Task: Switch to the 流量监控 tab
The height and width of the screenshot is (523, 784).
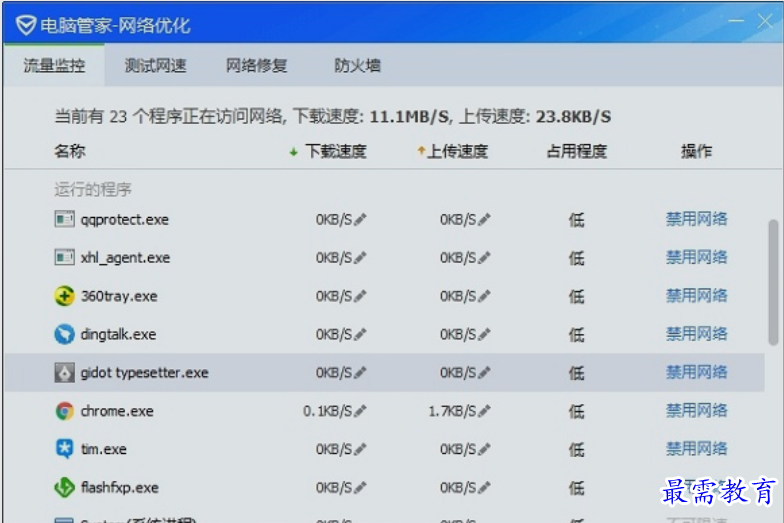Action: pyautogui.click(x=54, y=65)
